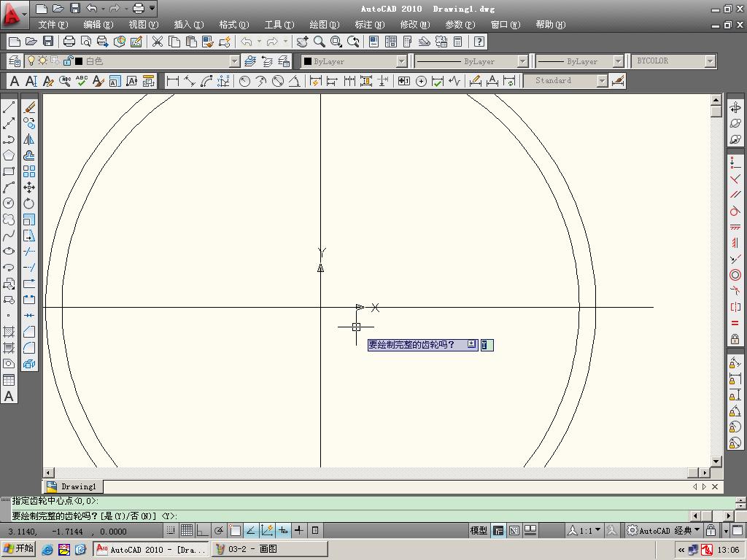Viewport: 747px width, 560px height.
Task: Click the Spell check ABC icon
Action: 82,82
